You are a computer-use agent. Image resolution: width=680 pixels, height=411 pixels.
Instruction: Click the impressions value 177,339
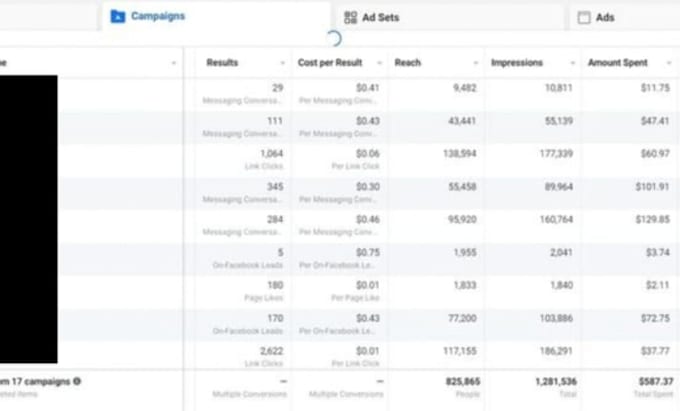coord(556,153)
